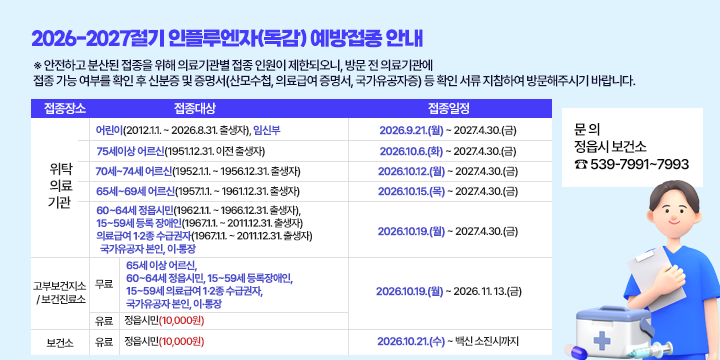Screen dimensions: 720x360
Task: Click the 2026.10.19.(월) ~ 2027.4.30.(금) schedule
Action: point(448,232)
